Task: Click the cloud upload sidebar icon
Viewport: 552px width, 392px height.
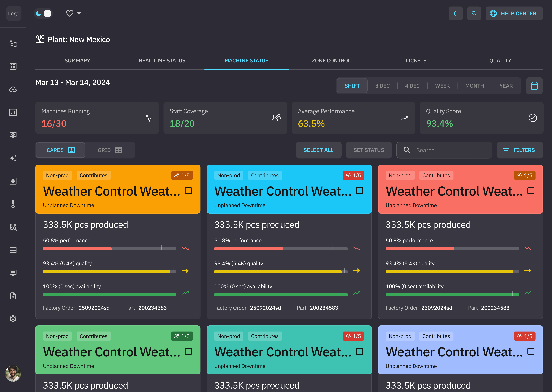Action: pyautogui.click(x=13, y=89)
